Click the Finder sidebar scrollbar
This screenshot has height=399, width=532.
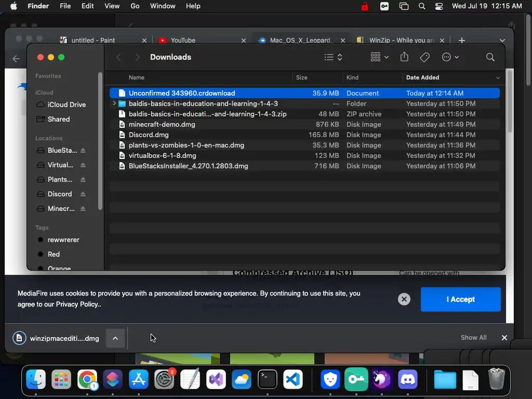pos(100,141)
